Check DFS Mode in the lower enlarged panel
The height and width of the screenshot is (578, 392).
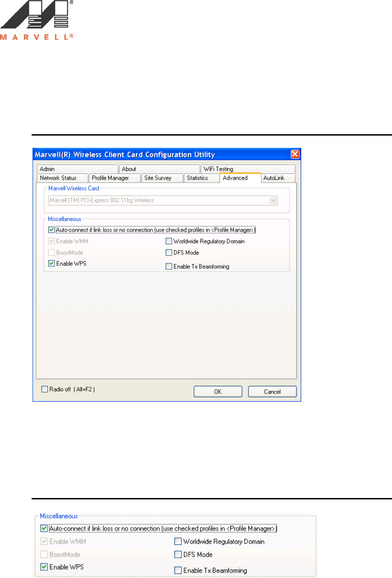pyautogui.click(x=178, y=554)
